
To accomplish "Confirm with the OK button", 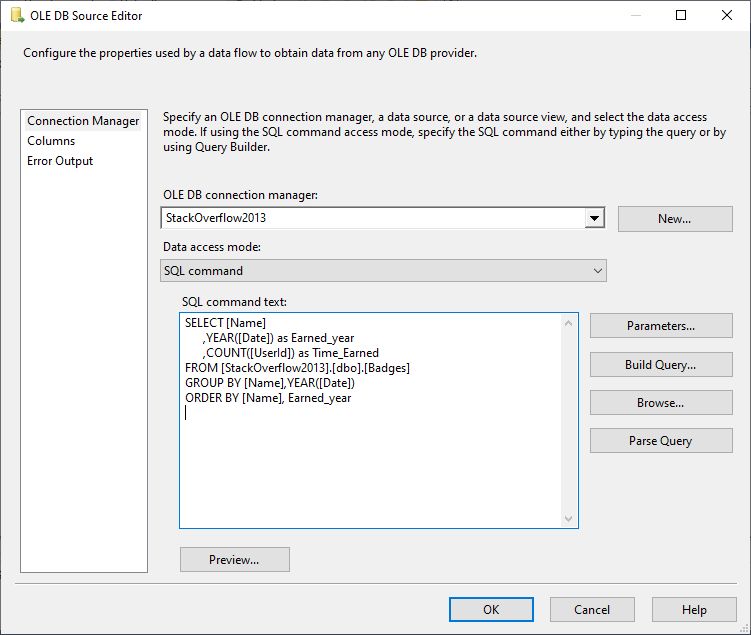I will point(491,609).
